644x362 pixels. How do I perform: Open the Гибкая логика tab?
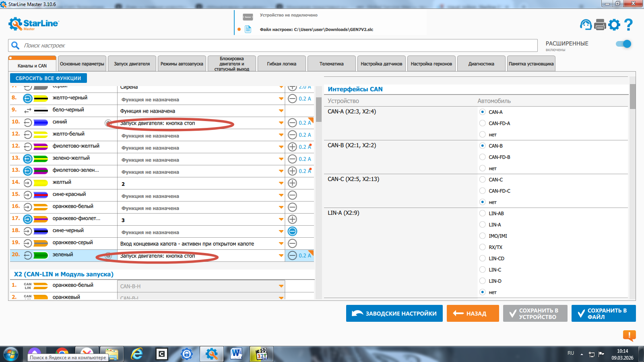click(x=281, y=64)
